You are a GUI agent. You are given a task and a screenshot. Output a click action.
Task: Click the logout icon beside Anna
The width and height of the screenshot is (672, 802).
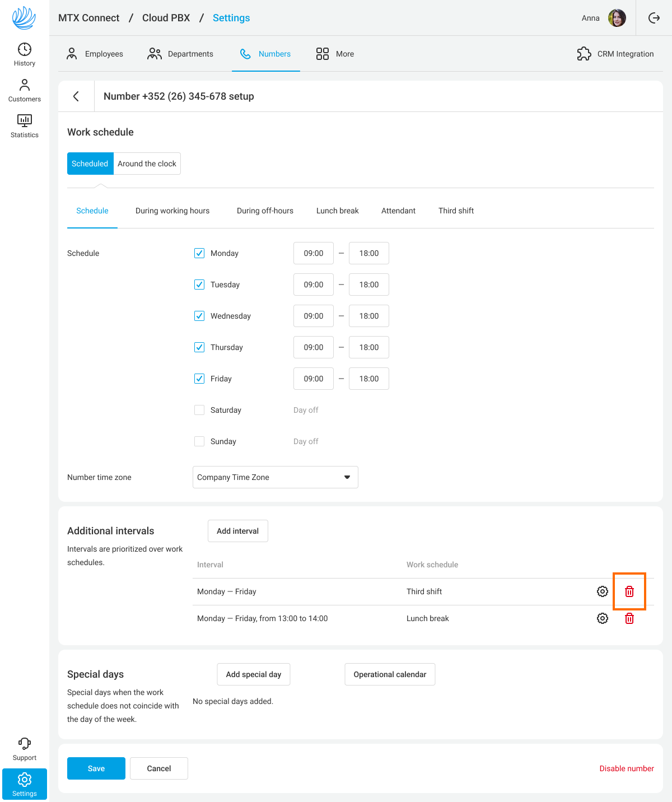coord(654,18)
